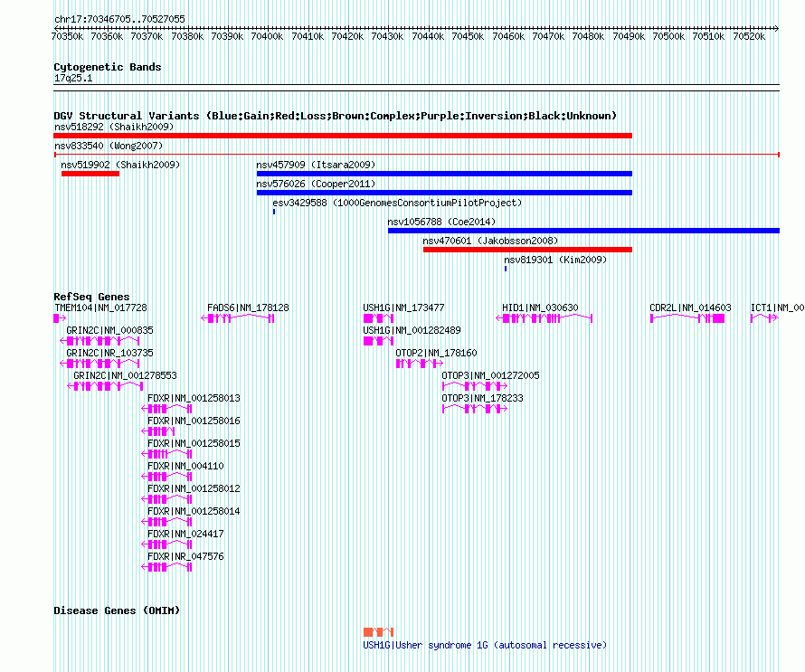Open the USH1G Usher syndrome 1G link
The image size is (805, 672).
485,645
